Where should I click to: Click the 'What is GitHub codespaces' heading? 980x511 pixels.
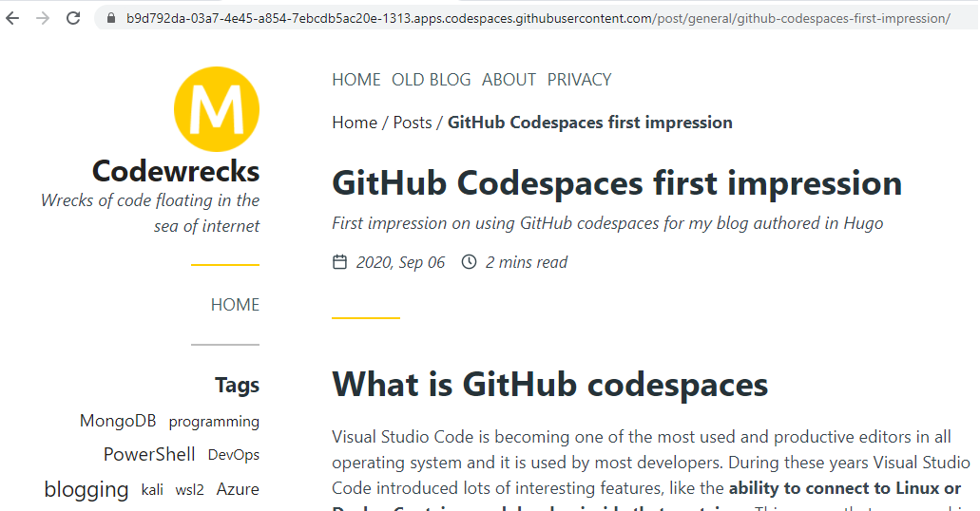click(x=550, y=384)
